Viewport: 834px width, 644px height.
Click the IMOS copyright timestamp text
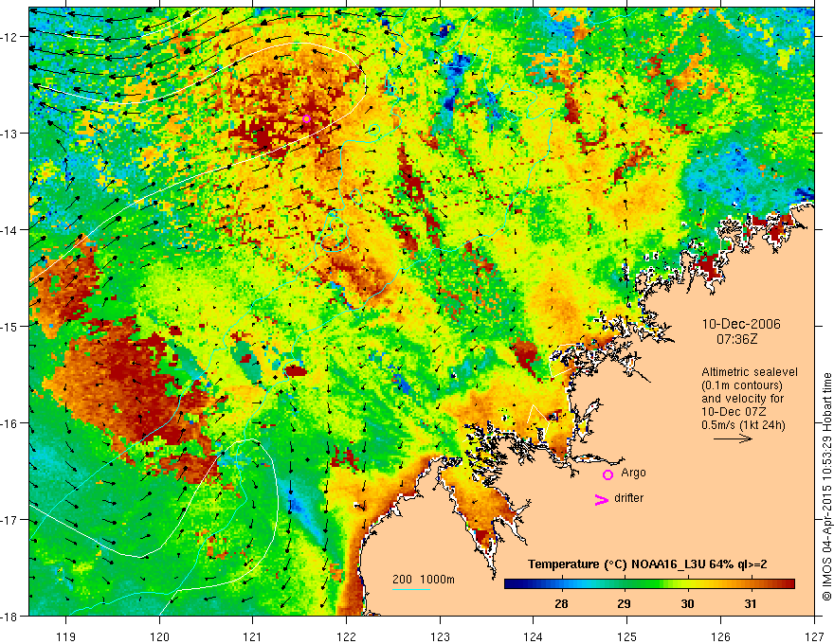826,487
